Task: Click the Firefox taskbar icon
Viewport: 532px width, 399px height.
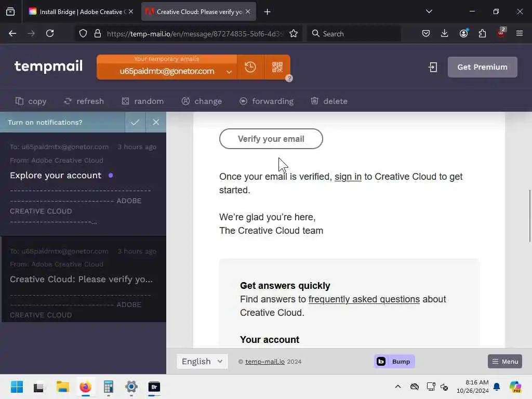Action: (x=86, y=387)
